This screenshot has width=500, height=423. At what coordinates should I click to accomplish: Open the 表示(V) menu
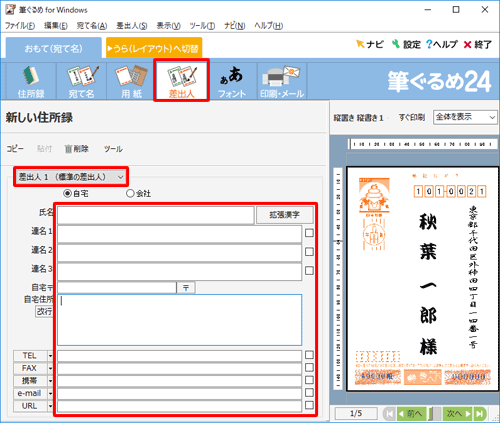[x=168, y=26]
